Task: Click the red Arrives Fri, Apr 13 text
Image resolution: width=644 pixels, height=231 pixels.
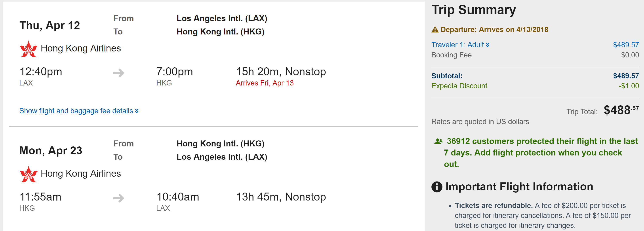Action: point(265,83)
